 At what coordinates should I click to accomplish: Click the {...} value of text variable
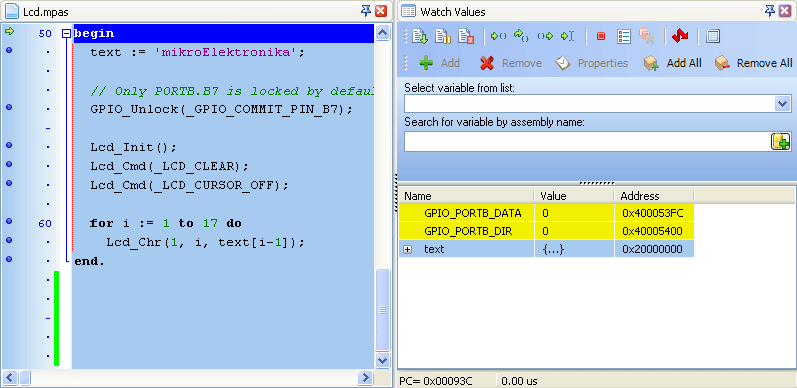click(x=554, y=249)
